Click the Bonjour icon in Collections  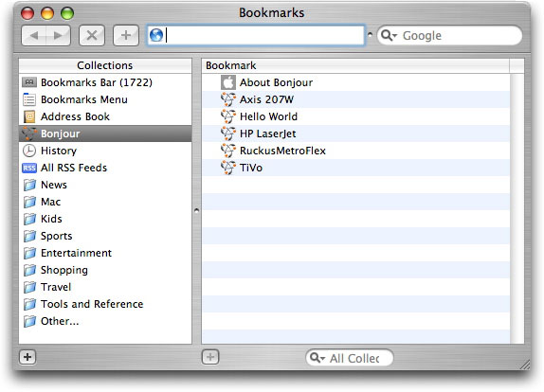click(x=29, y=134)
